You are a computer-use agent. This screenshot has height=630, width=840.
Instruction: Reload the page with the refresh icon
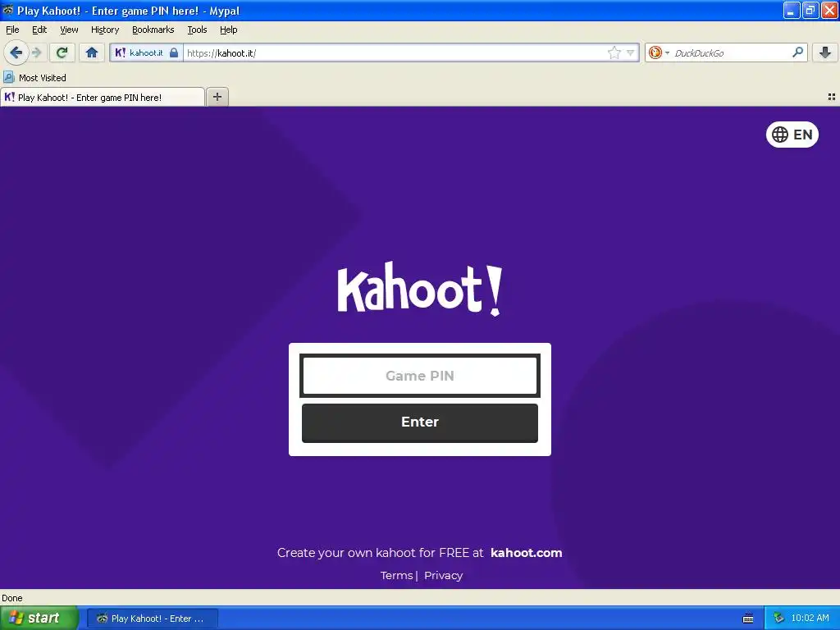pyautogui.click(x=62, y=52)
